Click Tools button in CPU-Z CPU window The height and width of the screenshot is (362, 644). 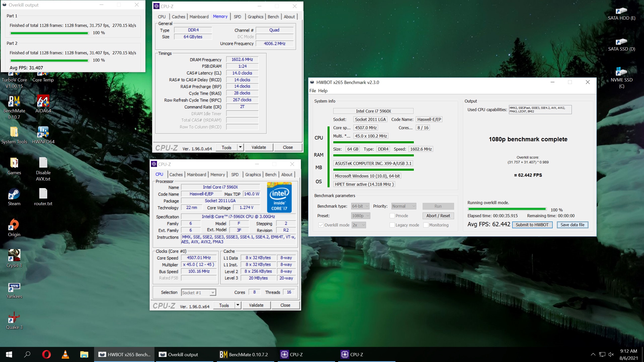(x=224, y=305)
